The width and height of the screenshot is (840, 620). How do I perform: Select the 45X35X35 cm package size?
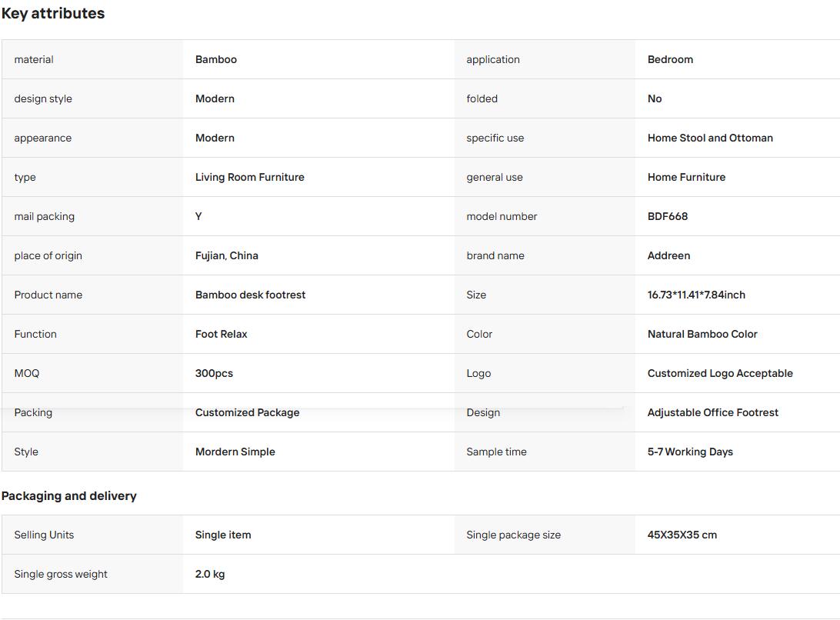[682, 535]
